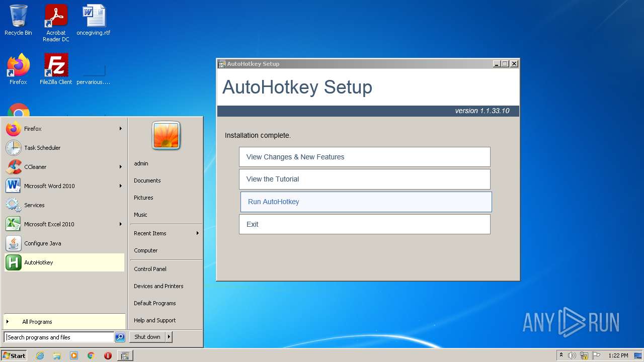The width and height of the screenshot is (644, 362).
Task: Open Opera from the taskbar
Action: [x=108, y=355]
